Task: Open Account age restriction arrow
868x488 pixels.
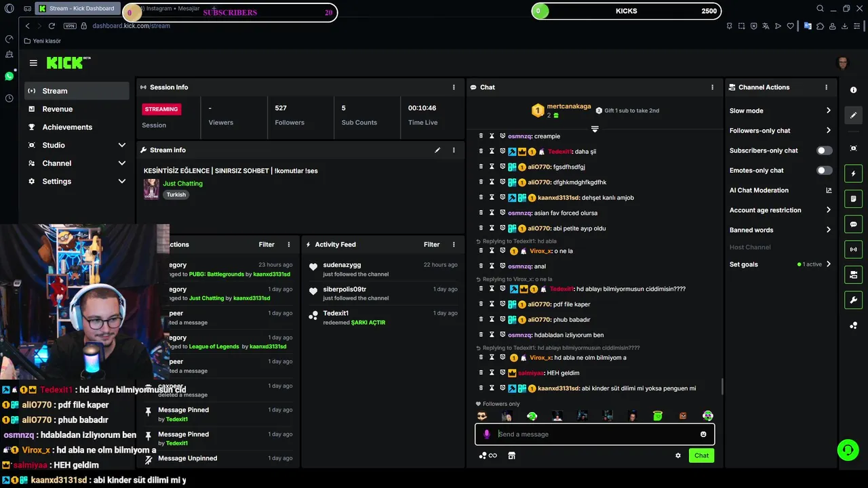Action: point(829,210)
